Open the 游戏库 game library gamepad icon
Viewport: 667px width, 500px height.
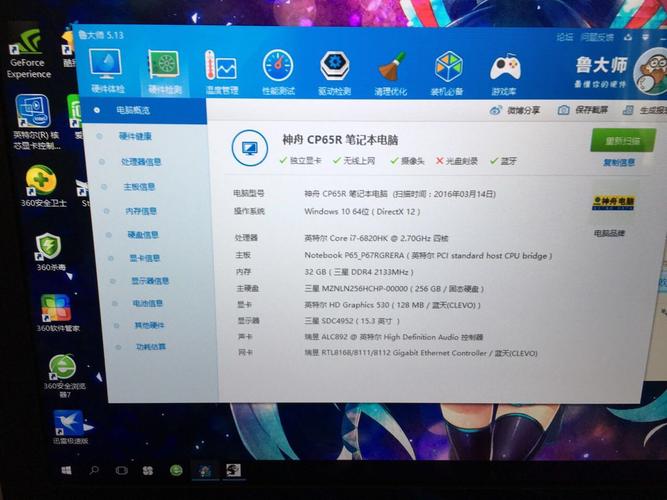pos(505,73)
